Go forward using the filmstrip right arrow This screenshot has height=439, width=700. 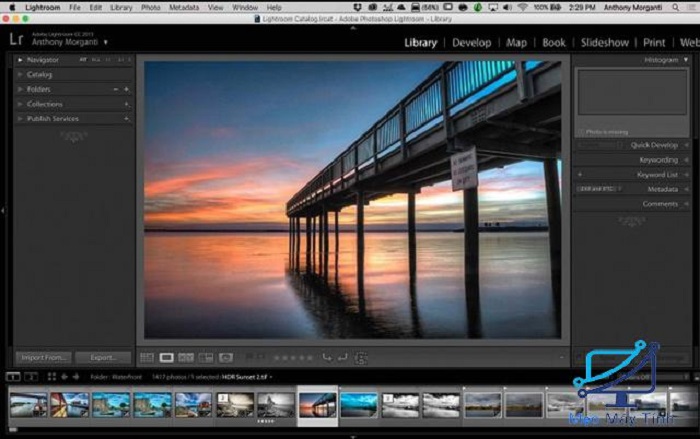point(76,377)
